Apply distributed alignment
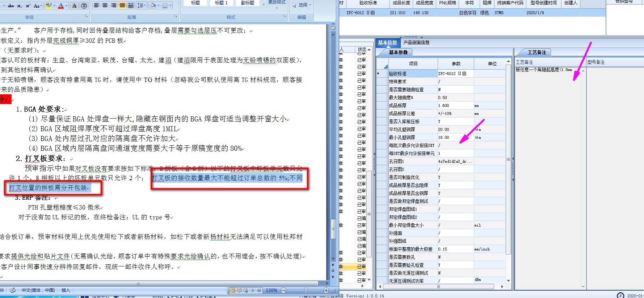 coord(131,5)
